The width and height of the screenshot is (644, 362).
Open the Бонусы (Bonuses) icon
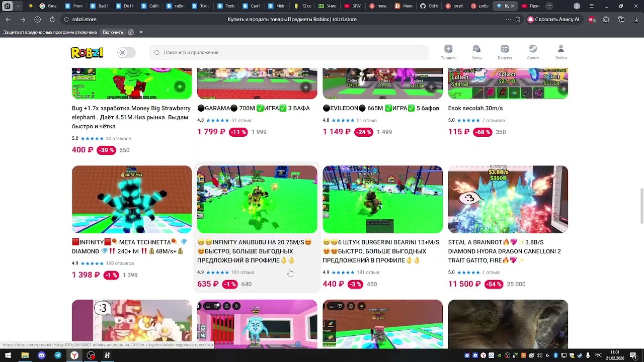point(505,52)
